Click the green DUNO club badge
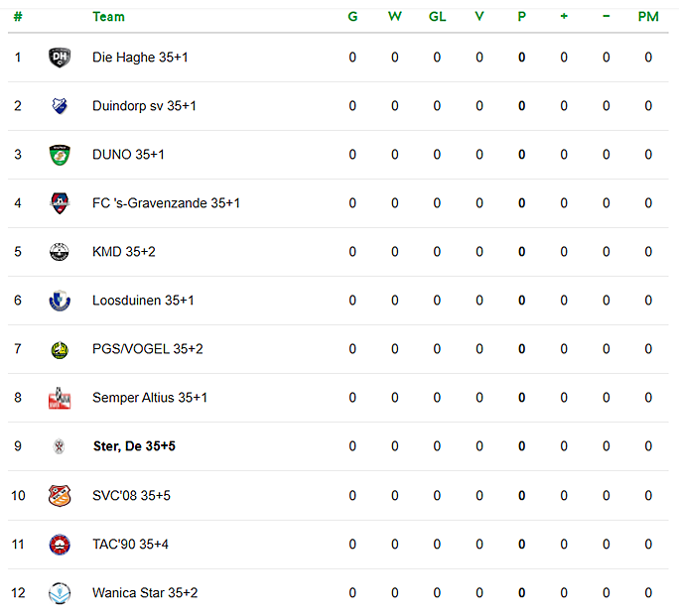Image resolution: width=679 pixels, height=616 pixels. [60, 155]
